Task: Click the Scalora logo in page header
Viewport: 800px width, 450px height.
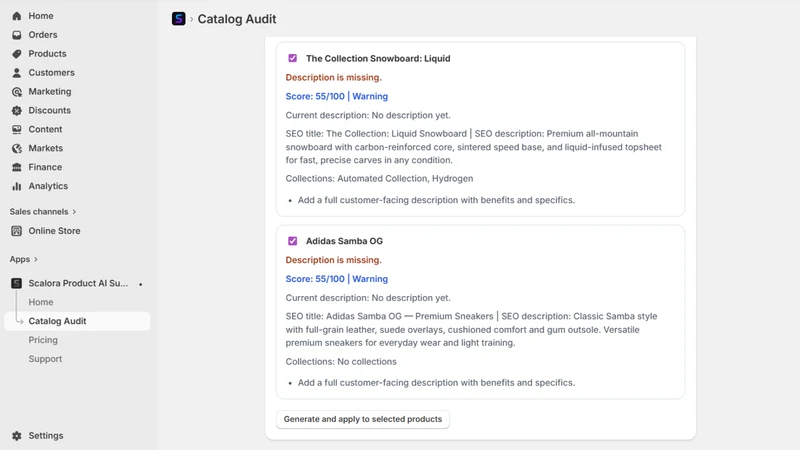Action: coord(179,19)
